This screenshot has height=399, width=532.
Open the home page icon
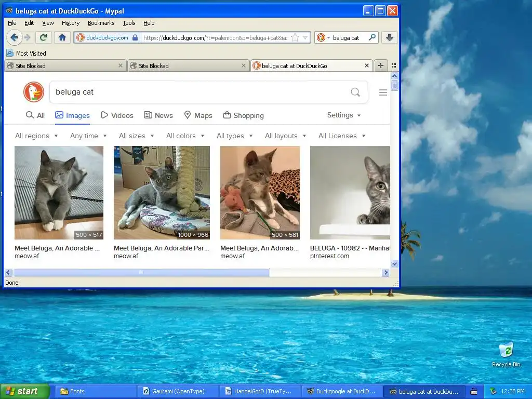[62, 37]
